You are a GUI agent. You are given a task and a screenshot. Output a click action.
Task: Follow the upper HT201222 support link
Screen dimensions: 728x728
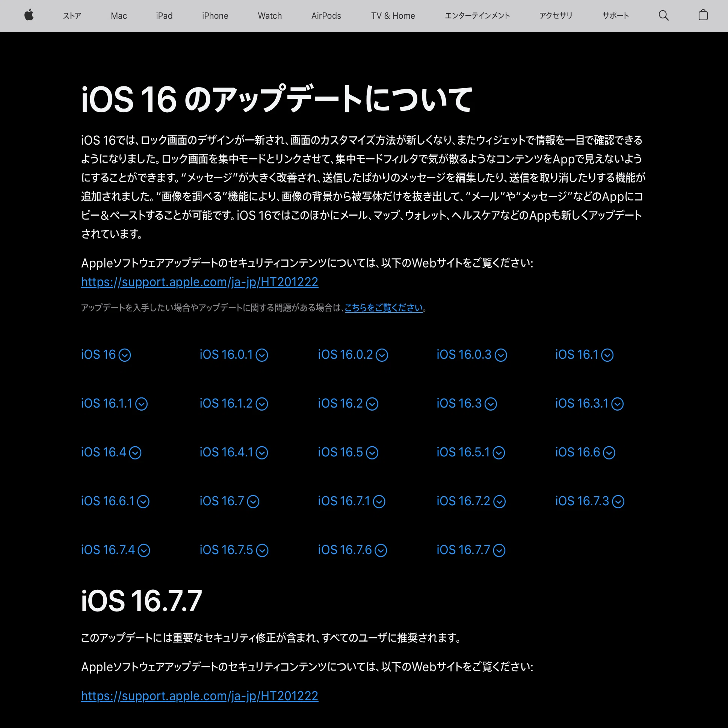click(200, 282)
